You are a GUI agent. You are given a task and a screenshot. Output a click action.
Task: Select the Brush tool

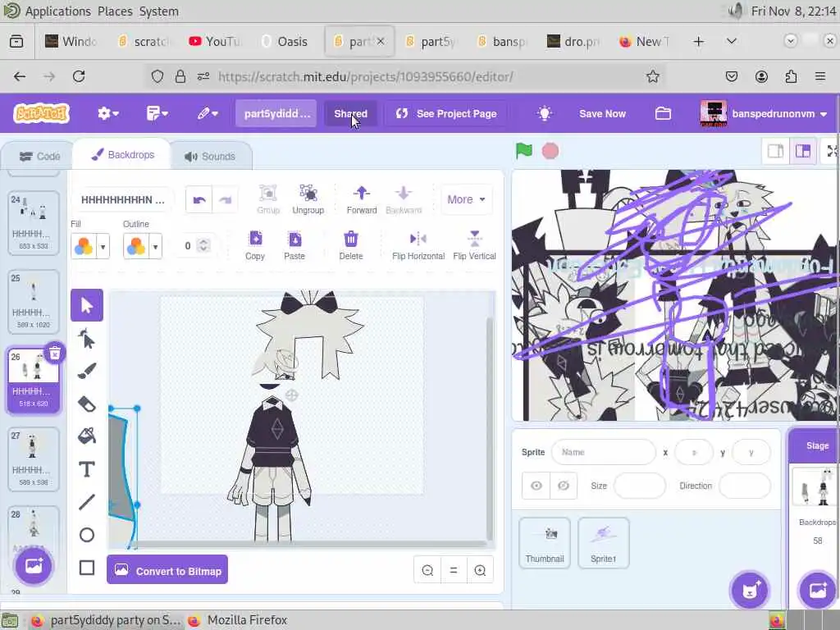pyautogui.click(x=87, y=372)
